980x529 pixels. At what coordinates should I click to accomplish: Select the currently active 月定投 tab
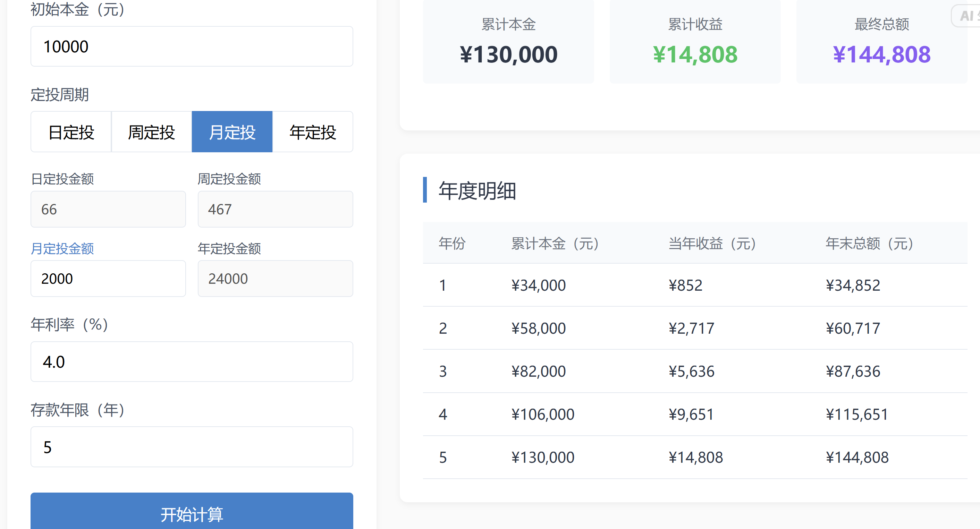click(232, 132)
